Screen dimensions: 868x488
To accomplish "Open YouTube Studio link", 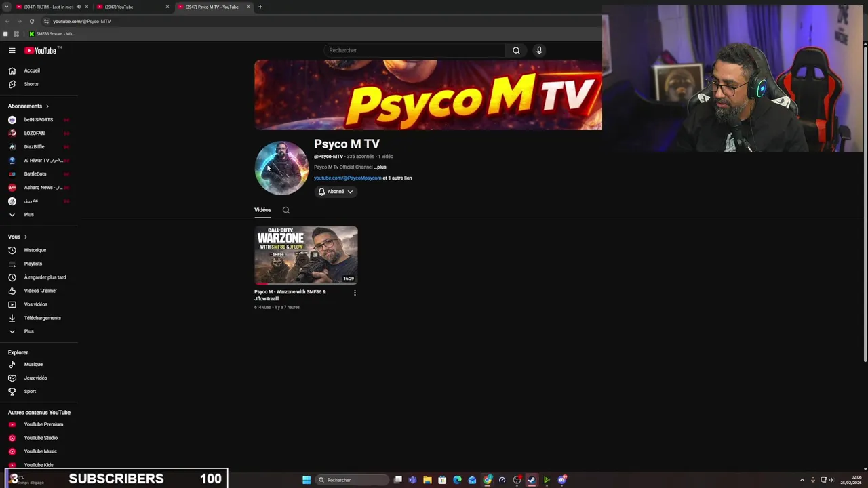I will click(x=39, y=438).
